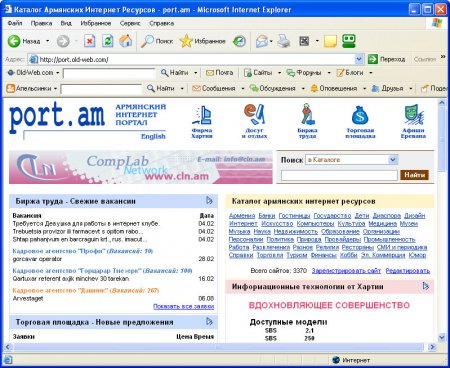Screen dimensions: 450x368
Task: Click Друзья toolbar button
Action: pyautogui.click(x=388, y=88)
